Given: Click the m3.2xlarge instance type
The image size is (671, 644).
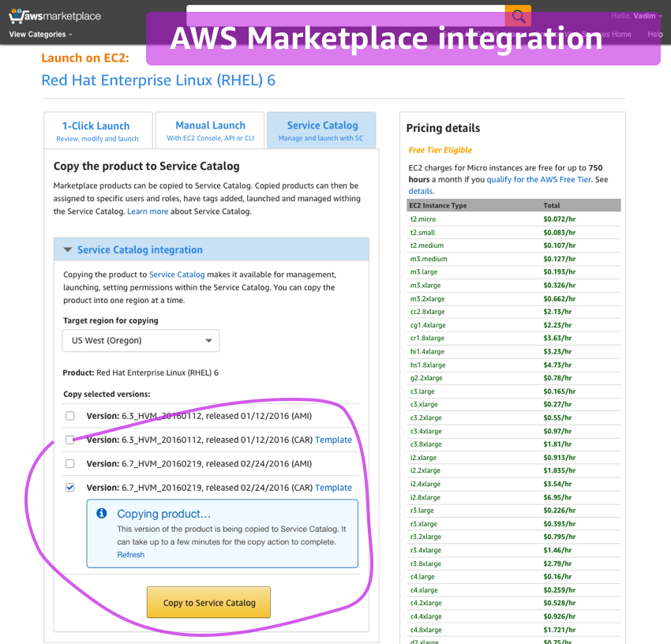Looking at the screenshot, I should 428,298.
